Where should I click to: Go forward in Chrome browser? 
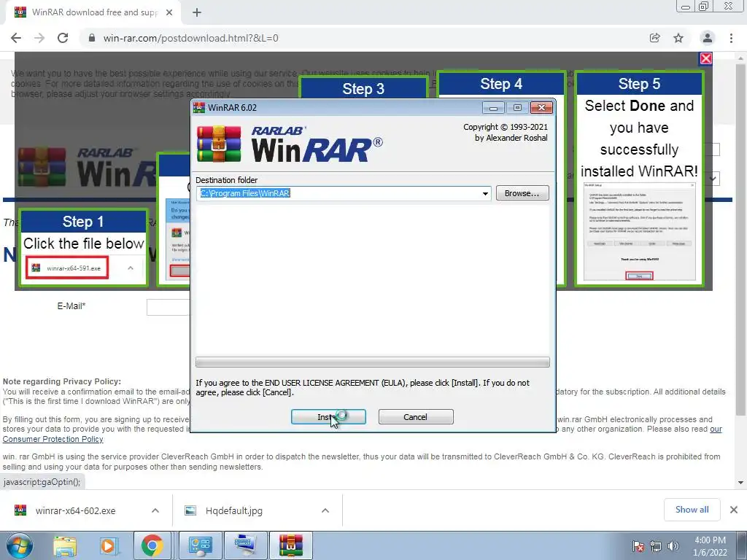[39, 38]
